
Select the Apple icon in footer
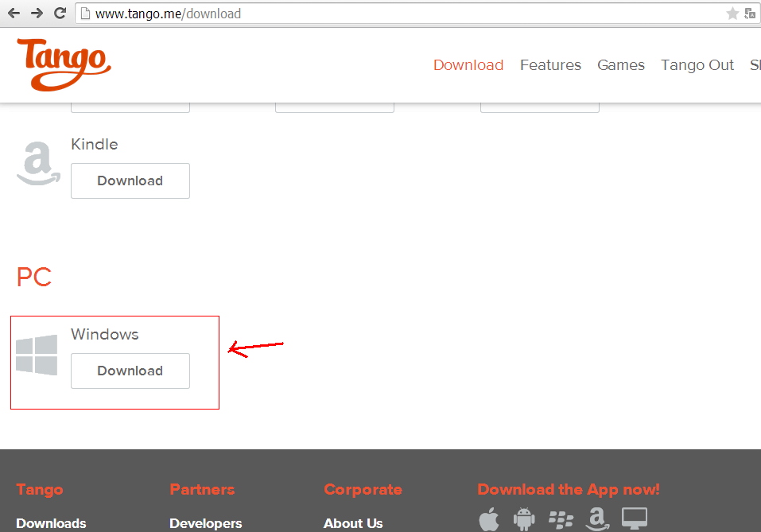(489, 519)
